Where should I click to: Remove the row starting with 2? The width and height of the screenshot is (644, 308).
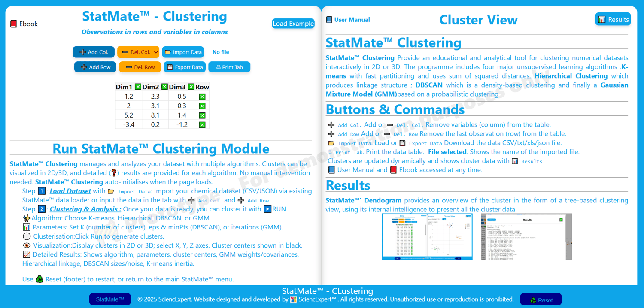pyautogui.click(x=202, y=106)
